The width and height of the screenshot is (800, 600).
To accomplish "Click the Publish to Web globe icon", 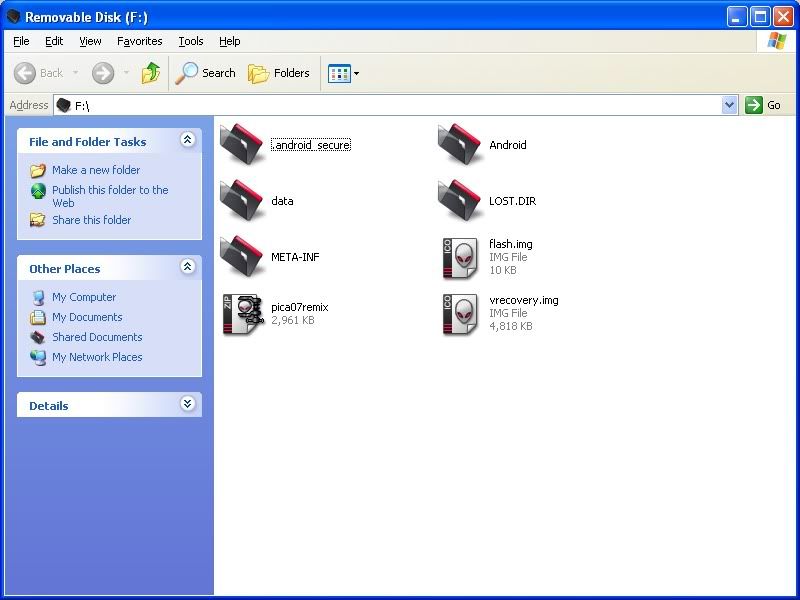I will [38, 191].
